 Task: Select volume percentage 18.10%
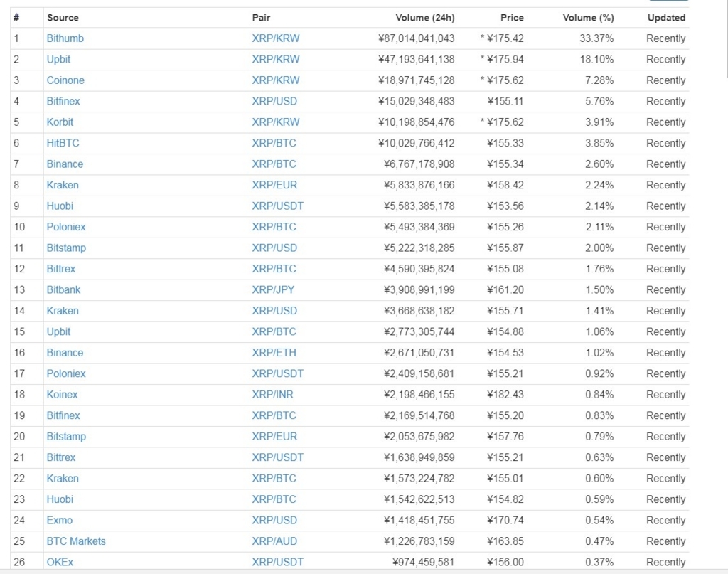pyautogui.click(x=596, y=60)
